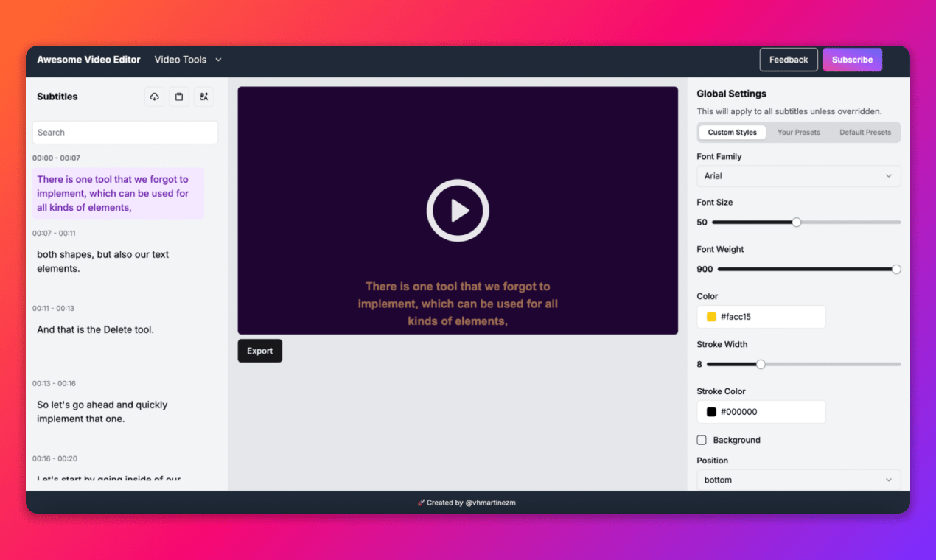Click the yellow Color swatch #facc15

pos(711,317)
